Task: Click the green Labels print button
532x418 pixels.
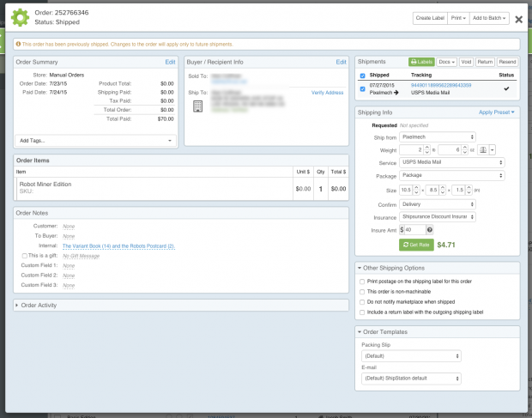Action: click(x=421, y=62)
